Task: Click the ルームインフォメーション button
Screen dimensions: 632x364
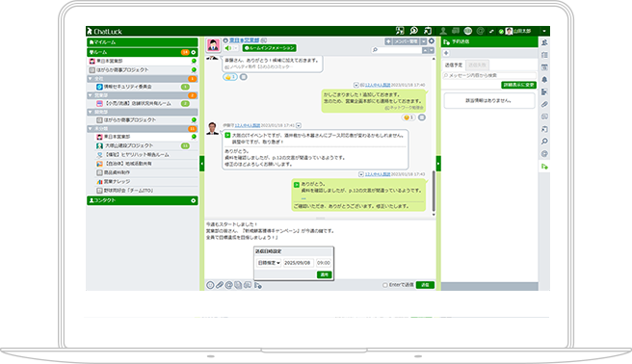Action: (269, 48)
